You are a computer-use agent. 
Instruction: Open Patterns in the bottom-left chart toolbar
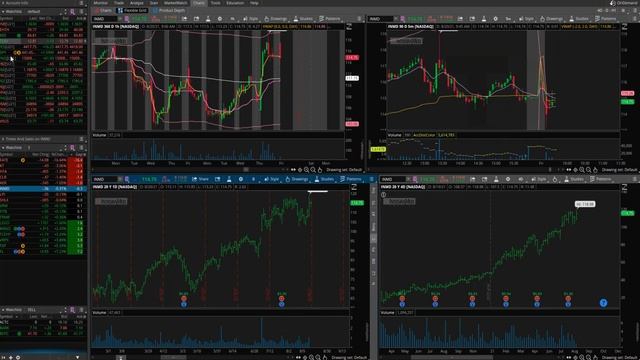tap(351, 179)
